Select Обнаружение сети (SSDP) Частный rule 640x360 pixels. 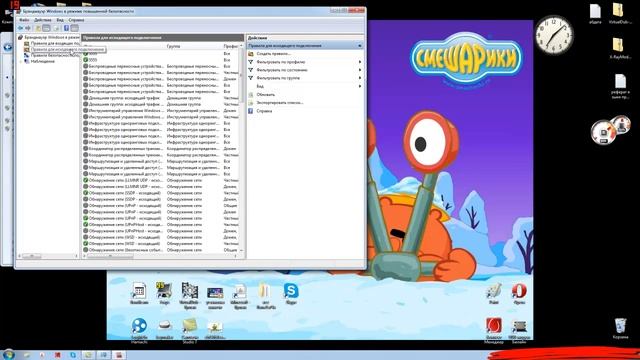point(160,193)
